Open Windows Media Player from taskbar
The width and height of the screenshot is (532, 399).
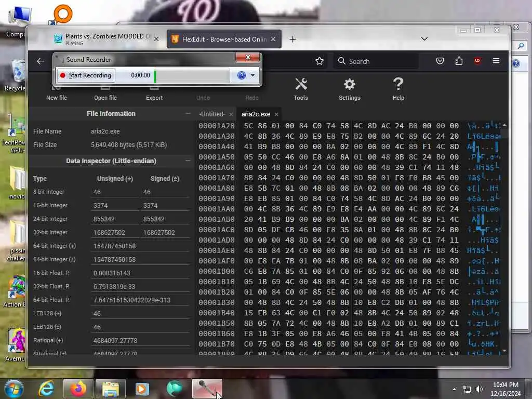pos(142,389)
